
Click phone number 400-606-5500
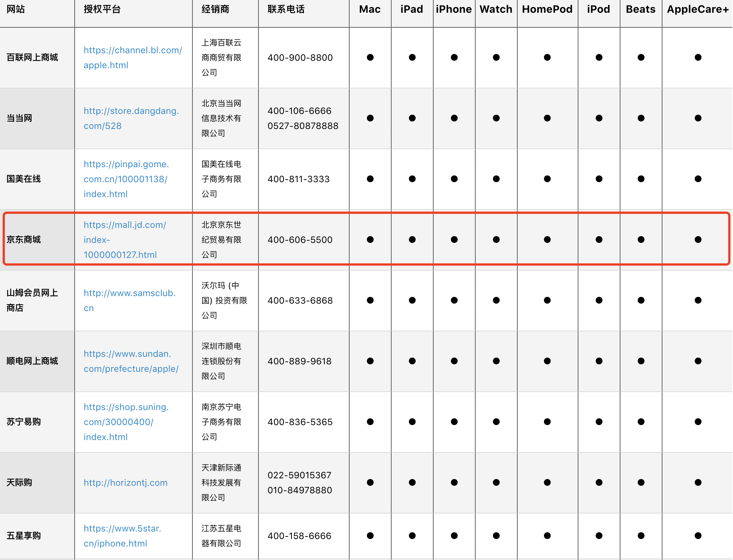point(300,240)
